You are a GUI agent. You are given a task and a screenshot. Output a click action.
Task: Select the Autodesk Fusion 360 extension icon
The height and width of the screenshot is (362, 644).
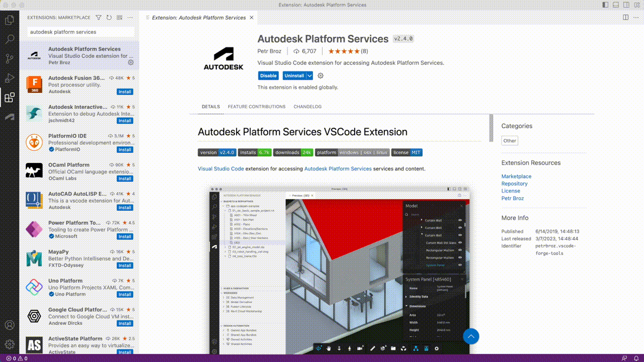[x=34, y=84]
